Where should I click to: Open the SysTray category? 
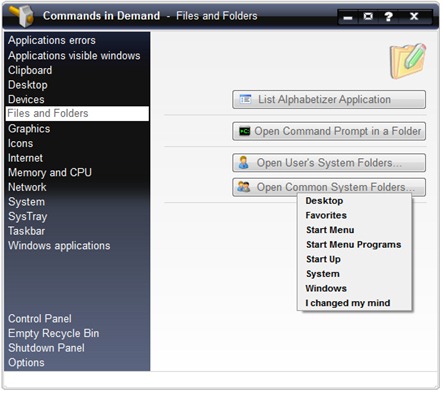tap(28, 217)
